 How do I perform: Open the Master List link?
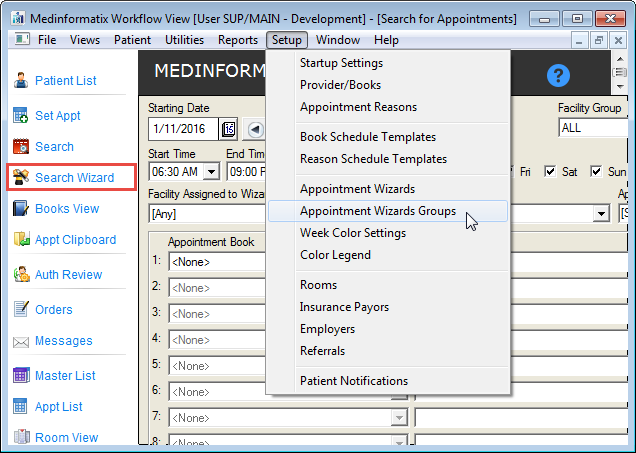click(65, 376)
